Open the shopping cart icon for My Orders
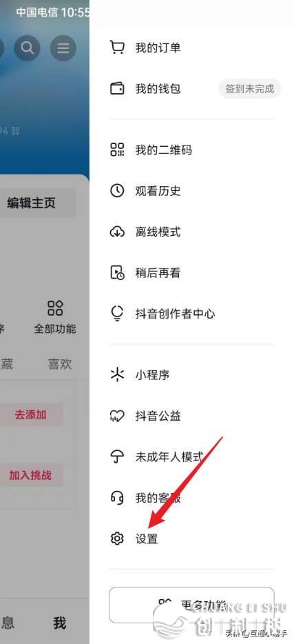 [x=117, y=48]
